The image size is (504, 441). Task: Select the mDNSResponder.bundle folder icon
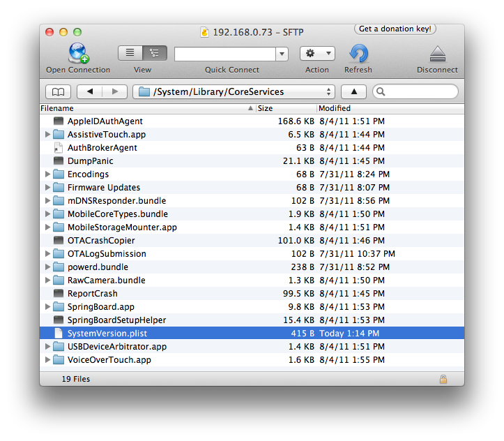point(59,200)
